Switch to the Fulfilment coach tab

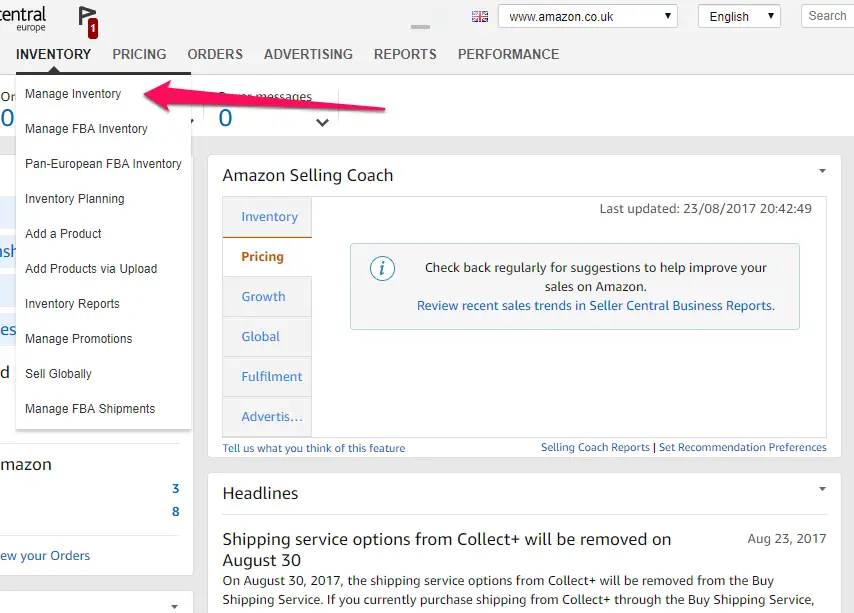pos(267,377)
